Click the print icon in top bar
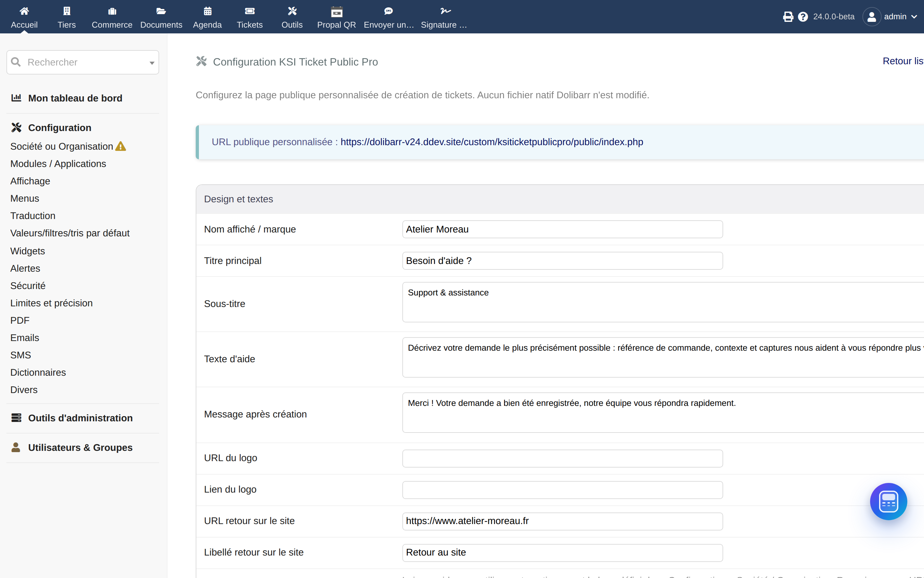Screen dimensions: 924x578 [788, 17]
